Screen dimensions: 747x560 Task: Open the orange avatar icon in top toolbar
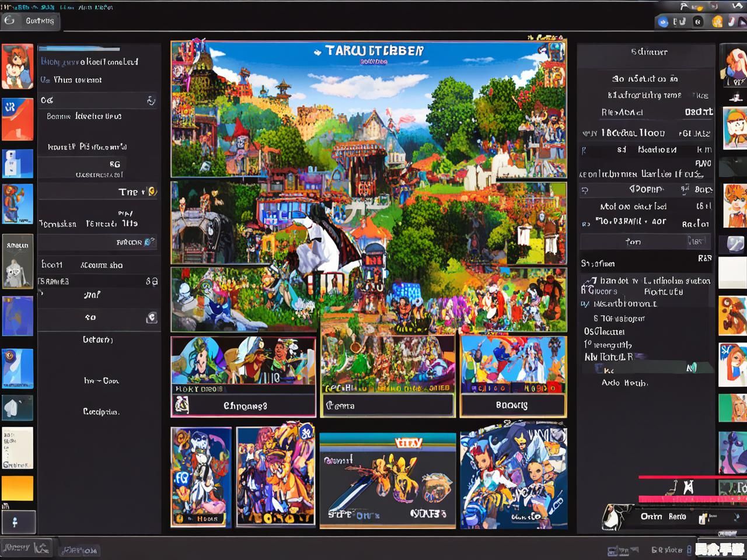tap(717, 22)
